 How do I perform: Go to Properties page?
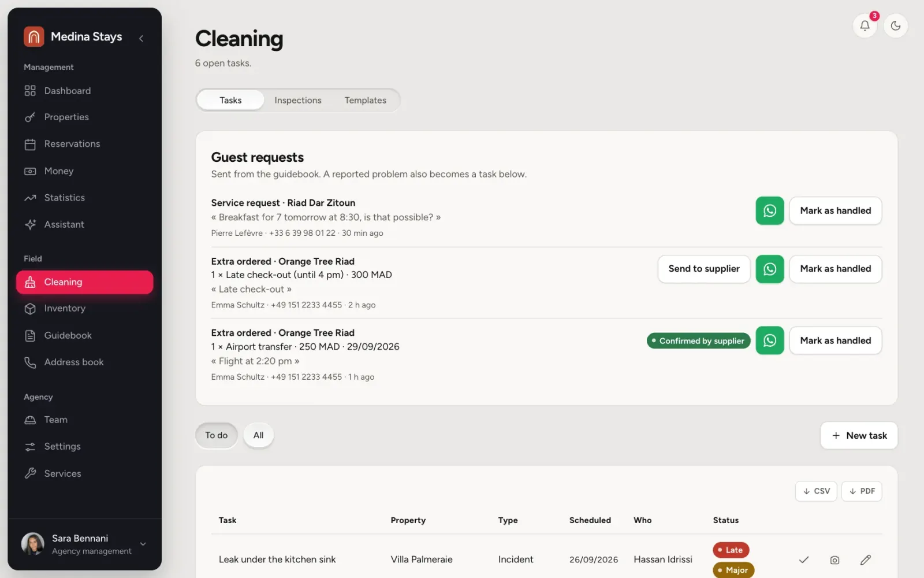84,117
